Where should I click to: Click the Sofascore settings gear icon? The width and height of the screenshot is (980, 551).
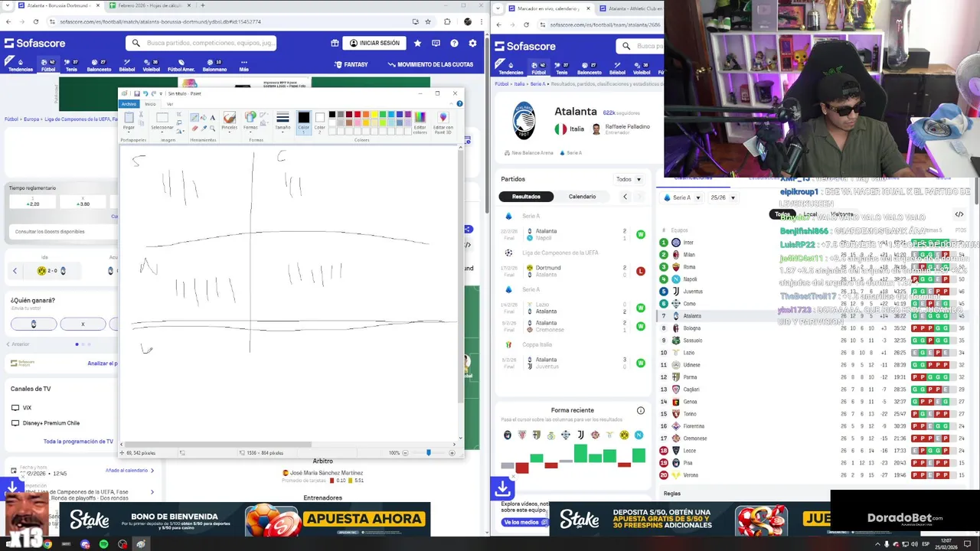point(472,43)
